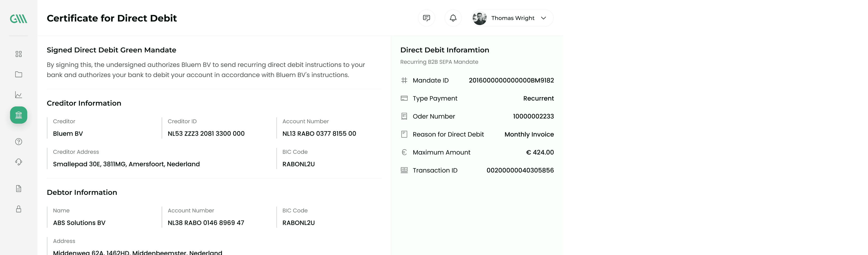Image resolution: width=868 pixels, height=255 pixels.
Task: Open the lock security icon in the sidebar
Action: [x=19, y=209]
